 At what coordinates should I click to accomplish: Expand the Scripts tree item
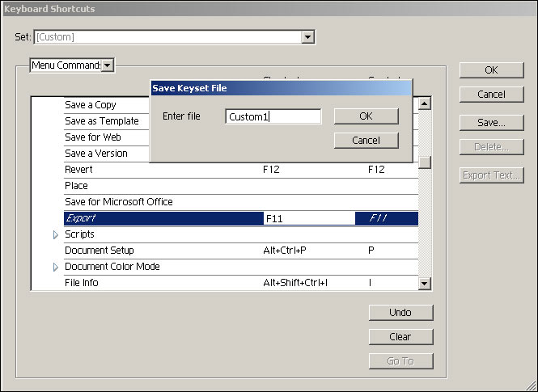point(56,234)
